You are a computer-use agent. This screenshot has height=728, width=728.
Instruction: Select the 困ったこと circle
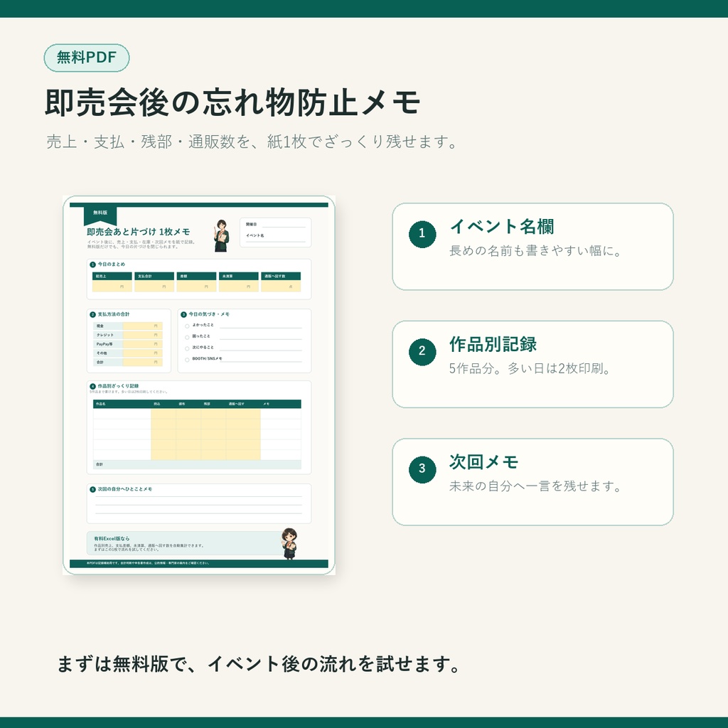(187, 338)
